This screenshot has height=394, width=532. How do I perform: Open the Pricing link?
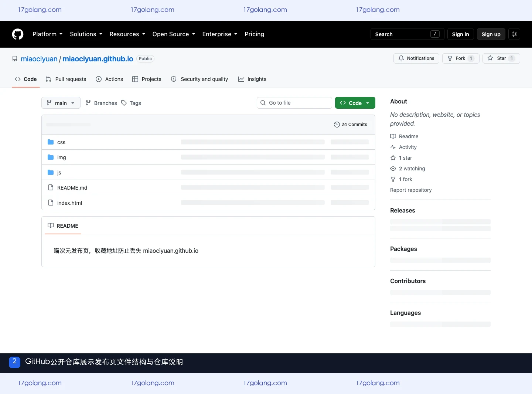coord(254,34)
